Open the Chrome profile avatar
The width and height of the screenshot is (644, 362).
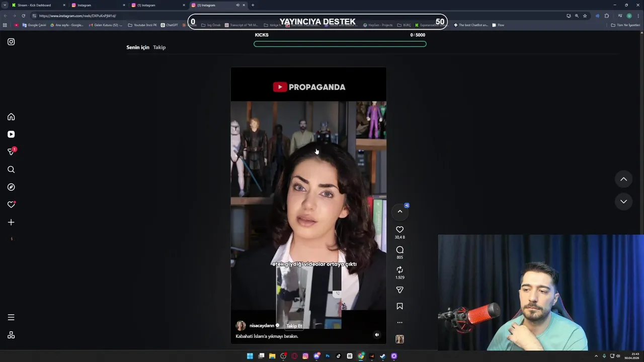(629, 16)
